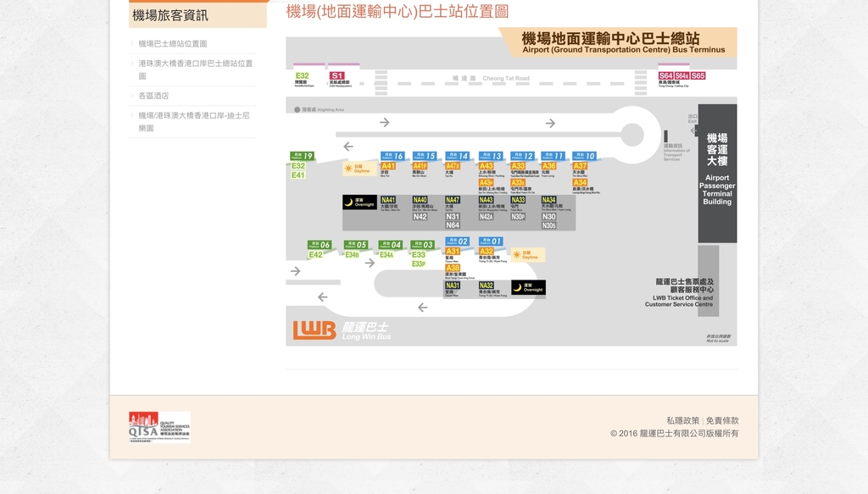Image resolution: width=868 pixels, height=494 pixels.
Task: Click the S1 route badge on Cheong Tat Road
Action: (337, 75)
